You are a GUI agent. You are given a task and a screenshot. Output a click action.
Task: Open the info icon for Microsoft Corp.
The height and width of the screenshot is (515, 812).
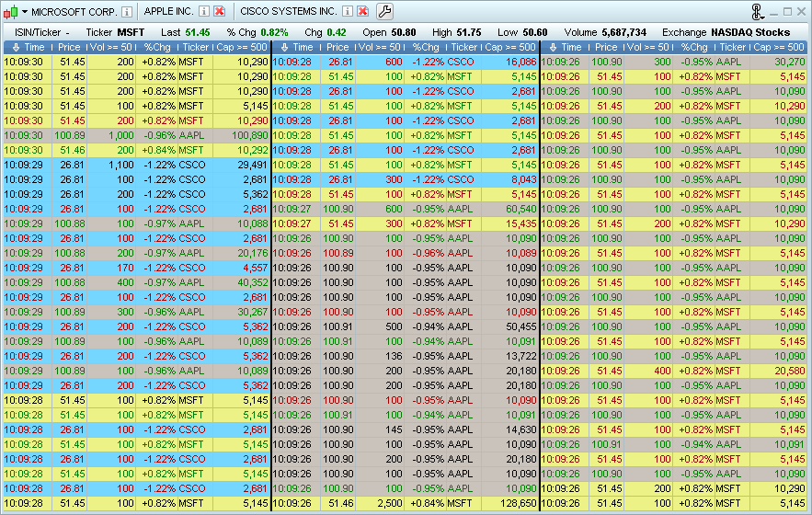(127, 11)
